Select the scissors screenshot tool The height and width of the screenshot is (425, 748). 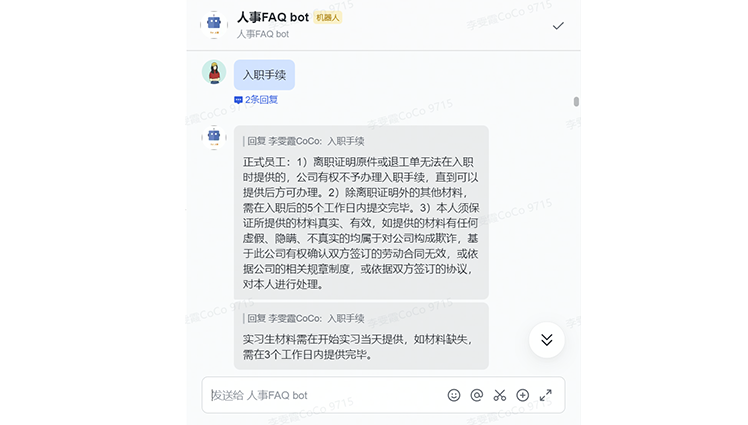[x=499, y=395]
